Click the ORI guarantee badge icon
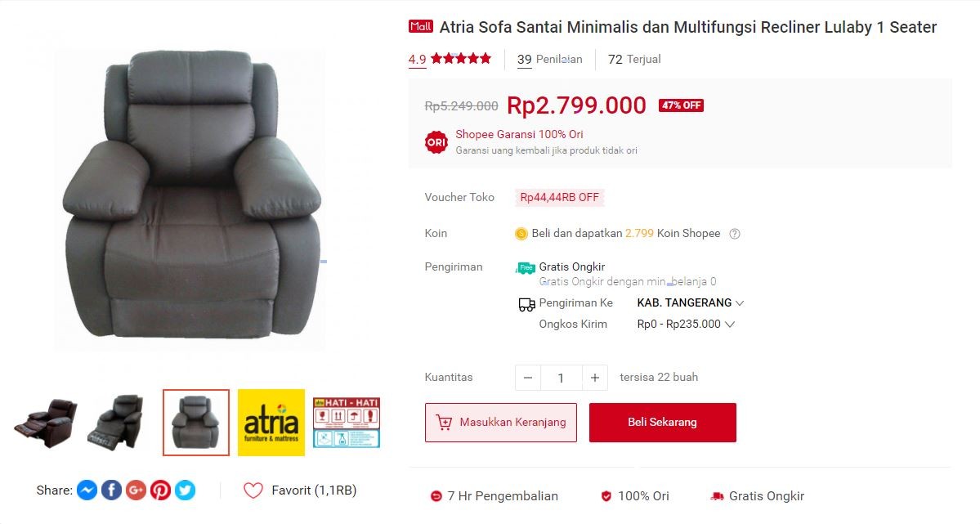The height and width of the screenshot is (524, 980). coord(436,142)
